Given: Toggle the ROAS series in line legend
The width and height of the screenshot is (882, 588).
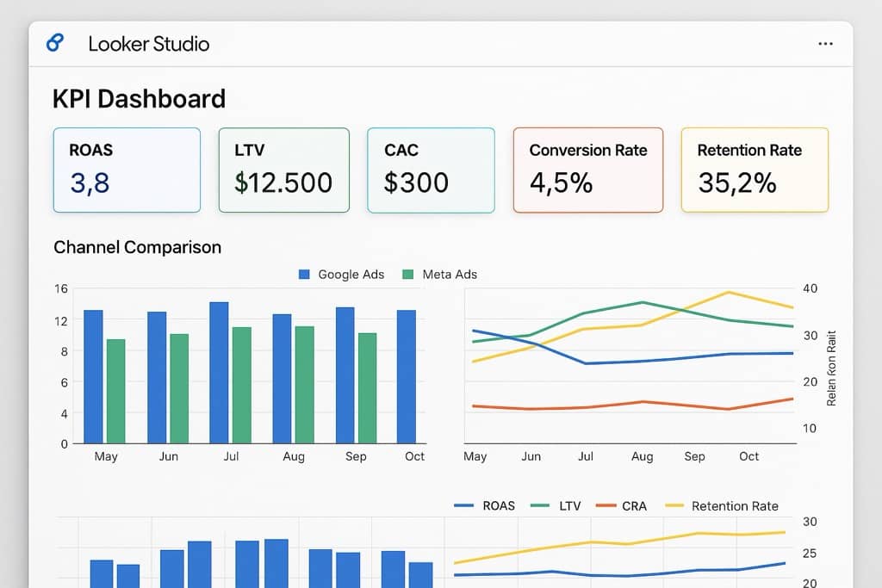Looking at the screenshot, I should [x=485, y=506].
